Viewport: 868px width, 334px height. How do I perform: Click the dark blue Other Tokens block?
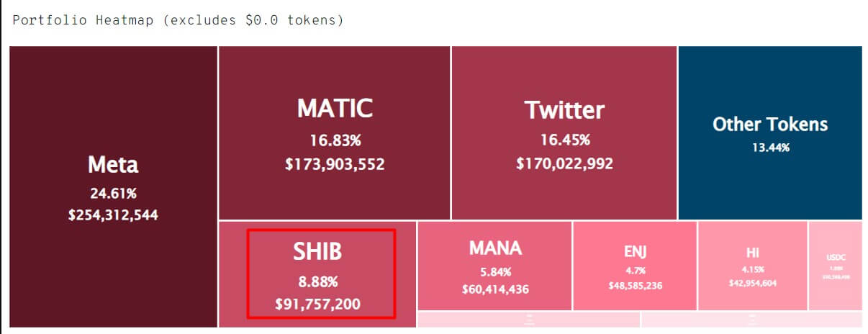coord(770,132)
